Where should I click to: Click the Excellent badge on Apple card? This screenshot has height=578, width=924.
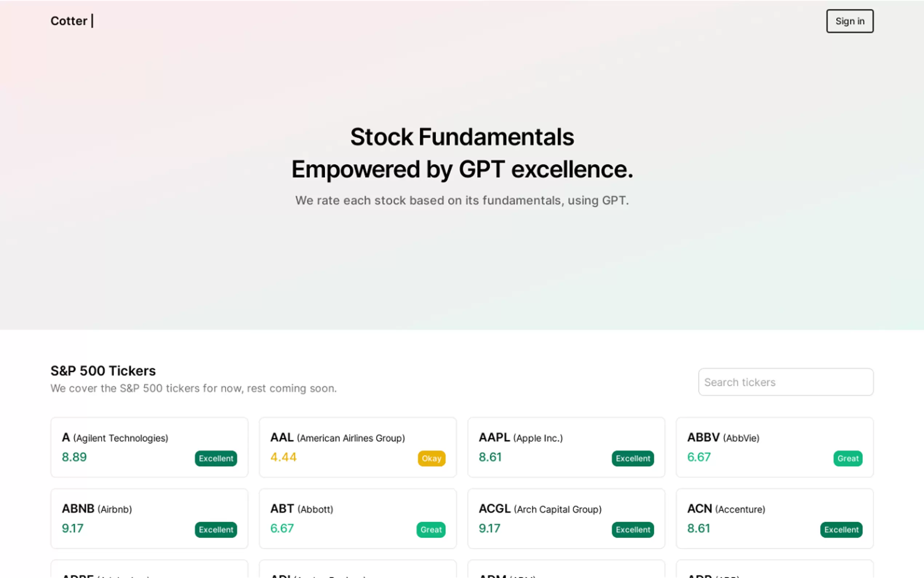click(x=633, y=458)
